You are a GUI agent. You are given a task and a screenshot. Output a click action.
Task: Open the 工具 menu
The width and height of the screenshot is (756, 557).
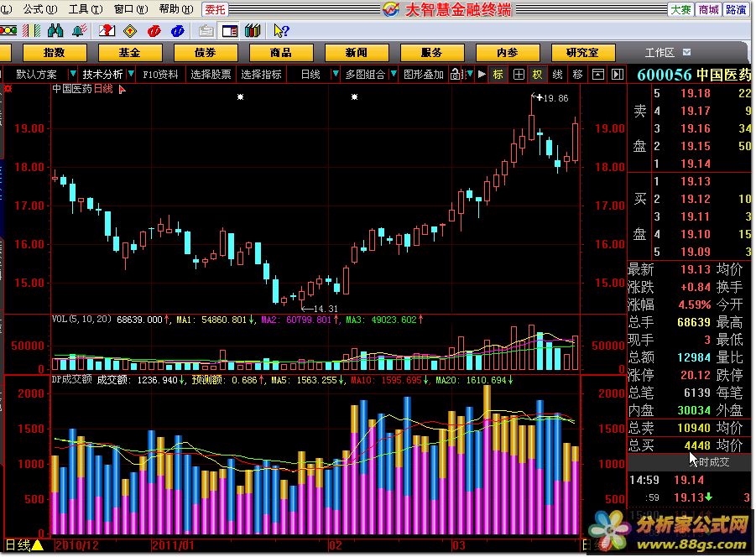(x=86, y=9)
